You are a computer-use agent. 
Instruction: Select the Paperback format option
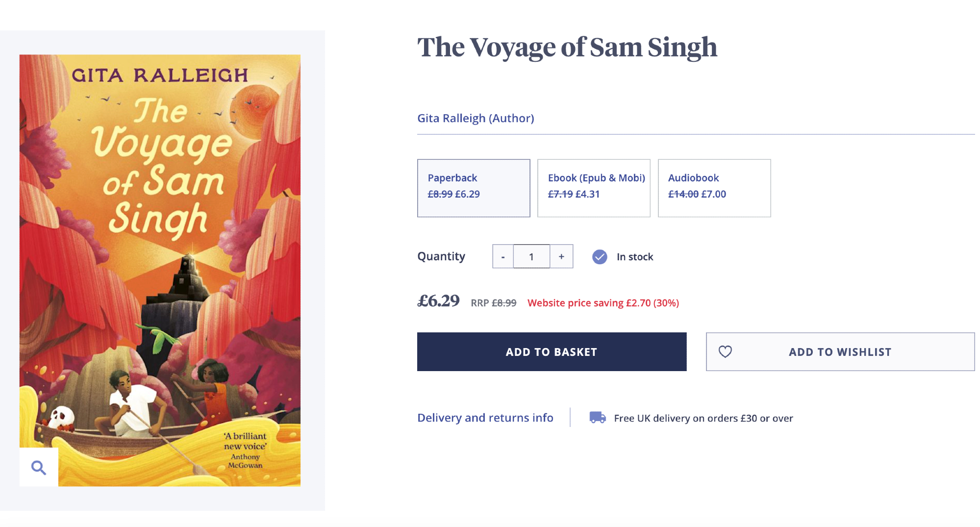(473, 188)
